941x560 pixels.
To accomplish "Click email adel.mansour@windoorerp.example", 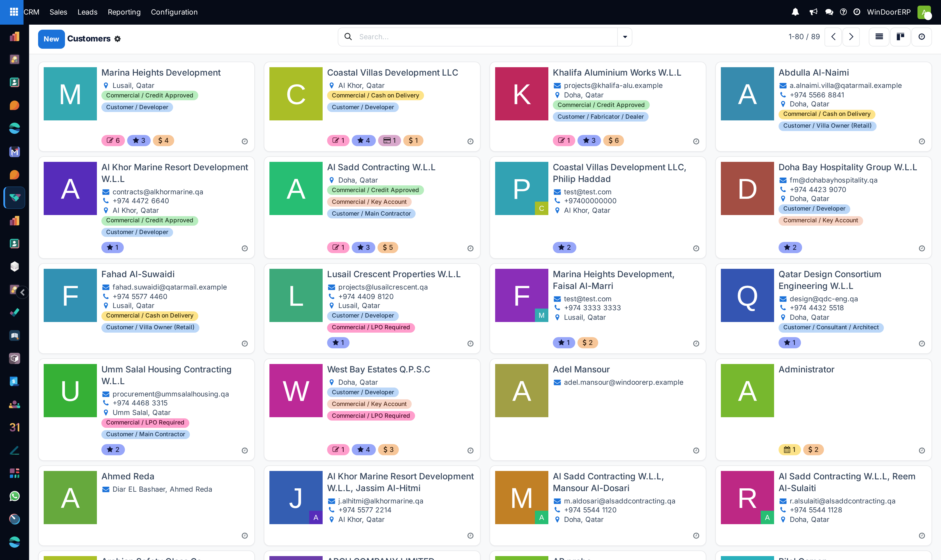I will click(623, 382).
